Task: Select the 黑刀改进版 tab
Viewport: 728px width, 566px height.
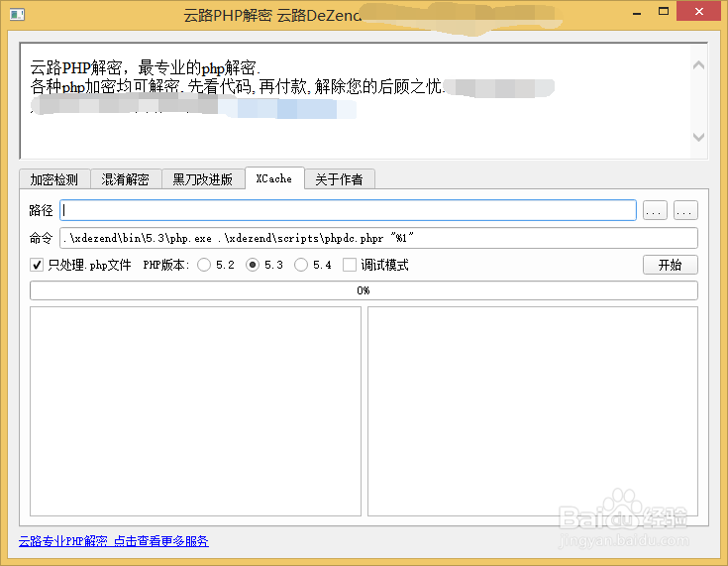Action: [203, 178]
